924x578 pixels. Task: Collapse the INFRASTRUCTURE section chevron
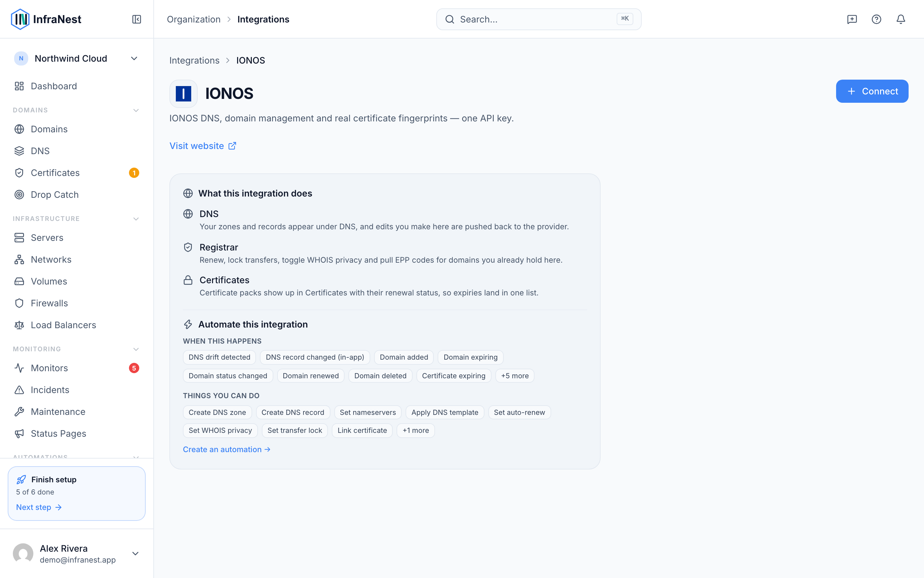(136, 219)
